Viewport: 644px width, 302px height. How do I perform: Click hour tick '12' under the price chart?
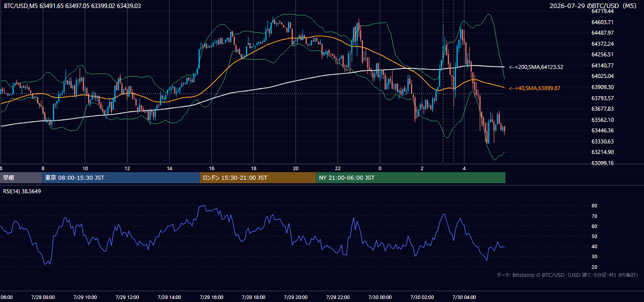coord(127,168)
